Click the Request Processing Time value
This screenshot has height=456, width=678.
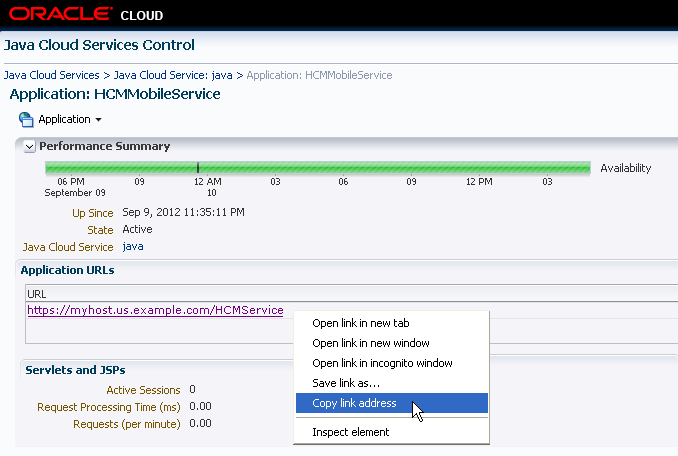point(200,406)
